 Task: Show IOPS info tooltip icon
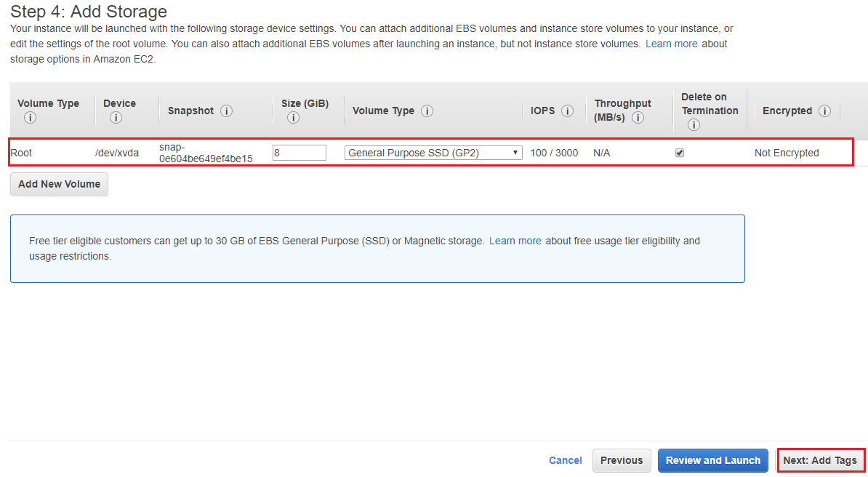[568, 111]
